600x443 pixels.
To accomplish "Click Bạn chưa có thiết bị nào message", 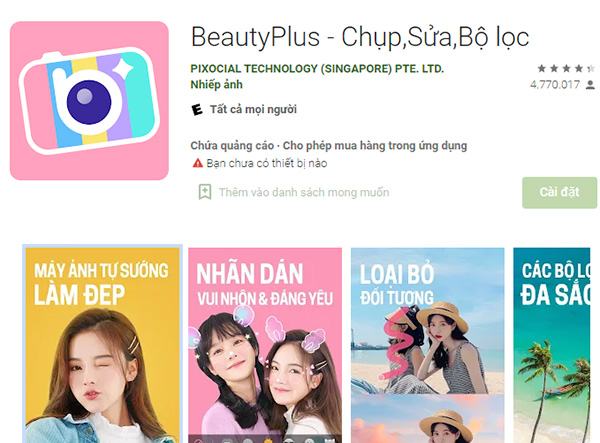I will pyautogui.click(x=267, y=163).
